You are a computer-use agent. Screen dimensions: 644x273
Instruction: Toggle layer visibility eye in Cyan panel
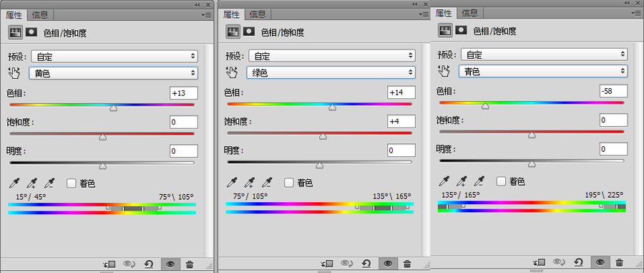600,262
